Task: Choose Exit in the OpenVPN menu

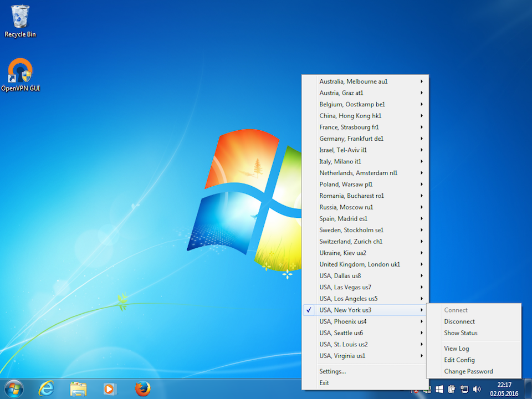Action: point(365,383)
